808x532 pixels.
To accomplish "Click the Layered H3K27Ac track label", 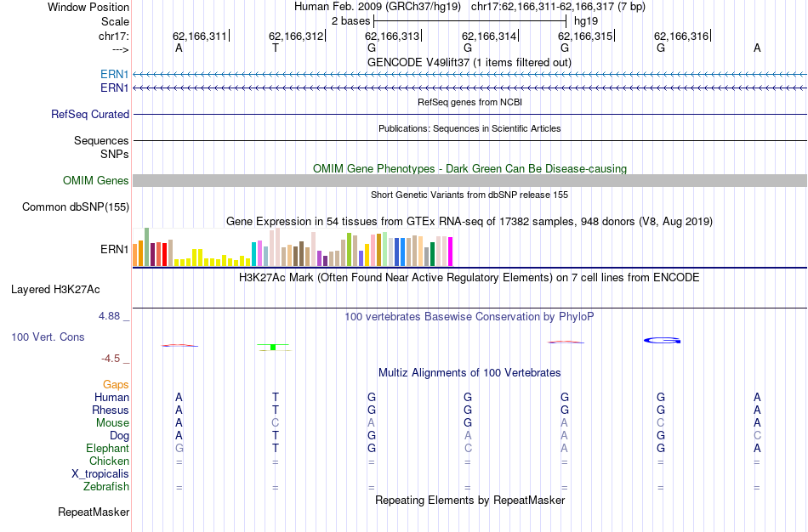I will click(55, 290).
